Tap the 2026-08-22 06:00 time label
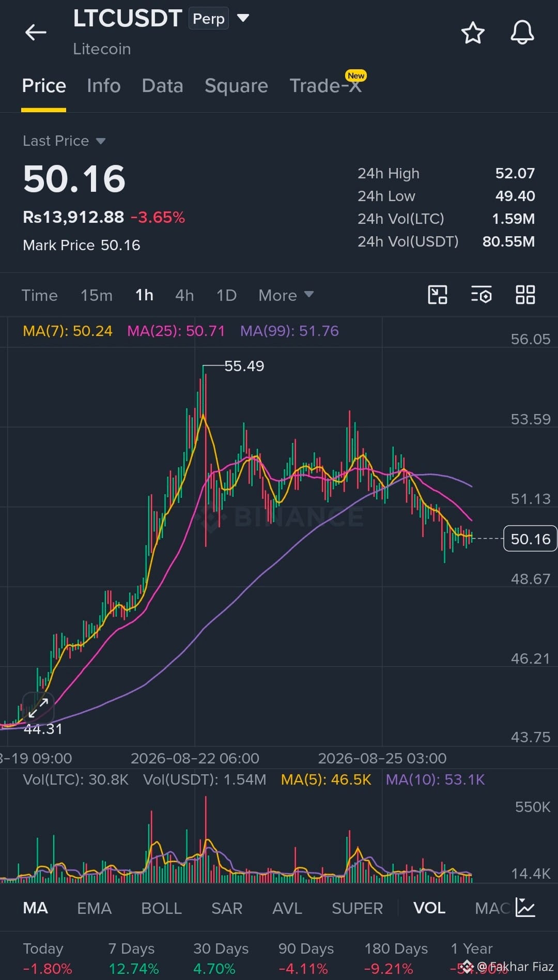Viewport: 558px width, 980px height. point(195,758)
